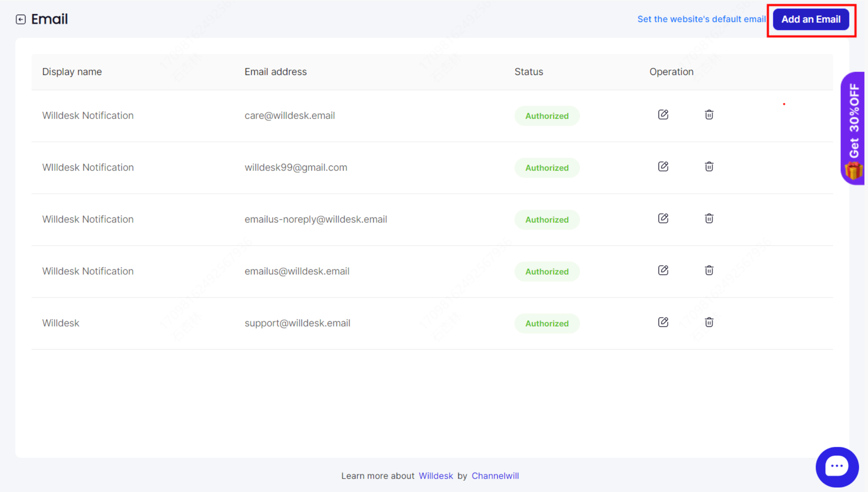The image size is (868, 492).
Task: Delete the willdesk99@gmail.com entry
Action: 709,166
